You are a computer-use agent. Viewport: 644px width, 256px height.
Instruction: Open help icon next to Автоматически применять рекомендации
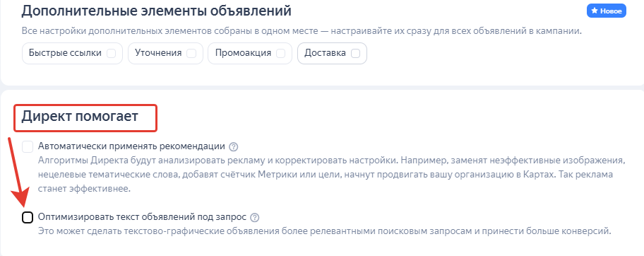coord(234,146)
